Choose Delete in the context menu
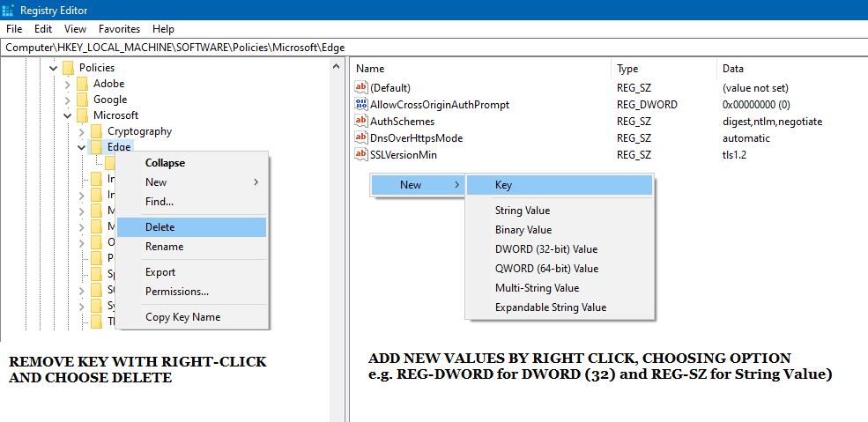The height and width of the screenshot is (422, 868). (191, 226)
